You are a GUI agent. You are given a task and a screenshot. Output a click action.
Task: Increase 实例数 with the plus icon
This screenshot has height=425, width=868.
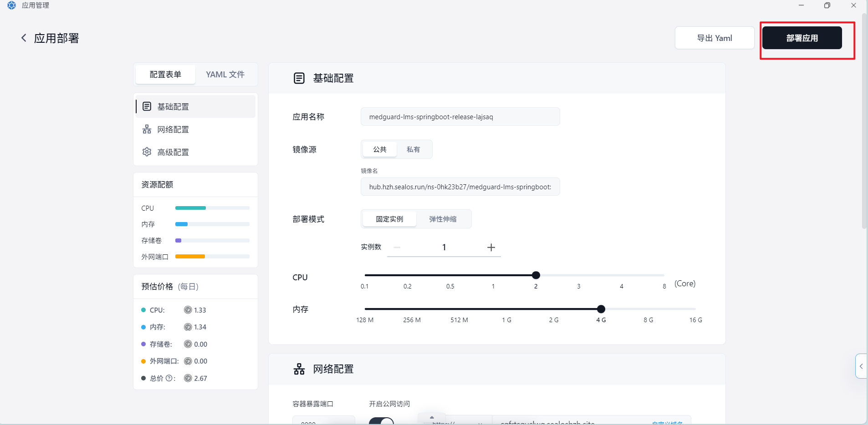(x=491, y=247)
